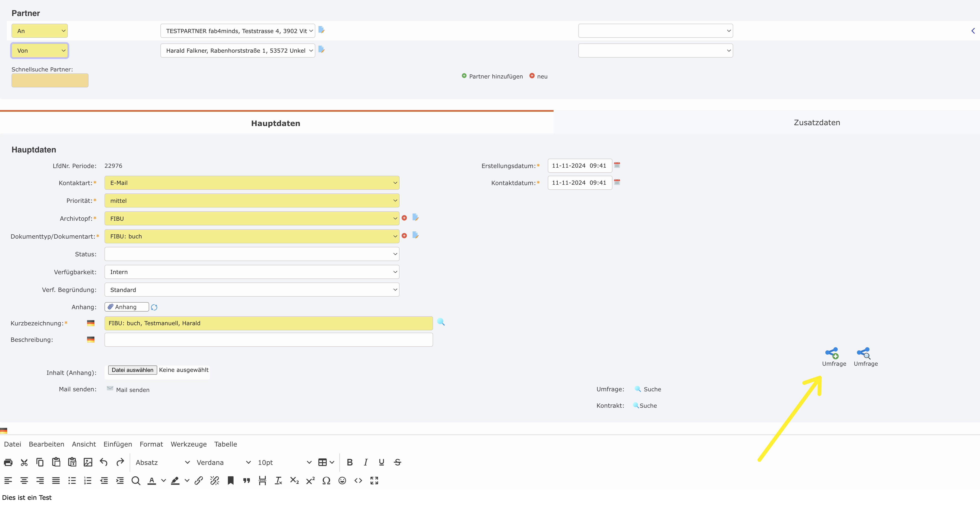Open the Verdana font family dropdown
The width and height of the screenshot is (980, 525).
(223, 462)
